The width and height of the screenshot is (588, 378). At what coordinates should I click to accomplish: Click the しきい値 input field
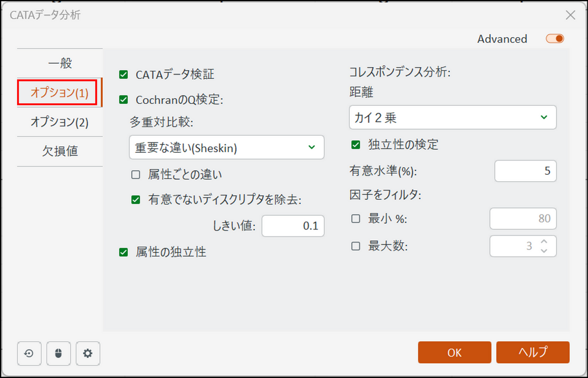coord(293,226)
